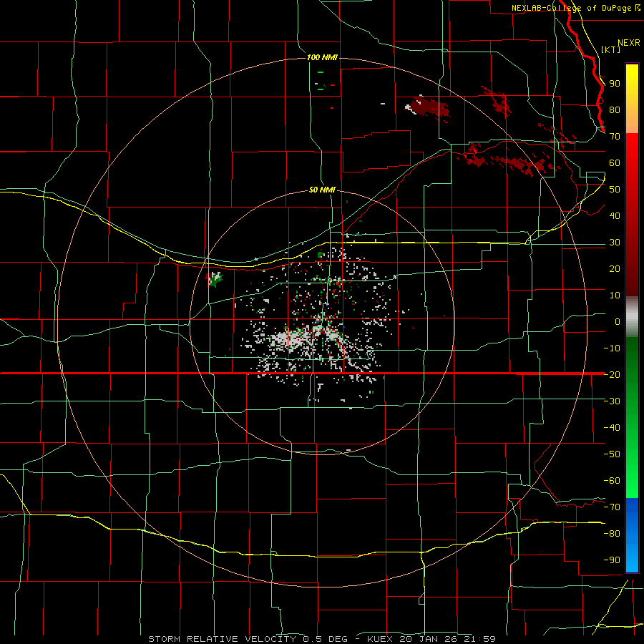Click the 20 value on the velocity scale
The width and height of the screenshot is (644, 644).
[x=615, y=268]
